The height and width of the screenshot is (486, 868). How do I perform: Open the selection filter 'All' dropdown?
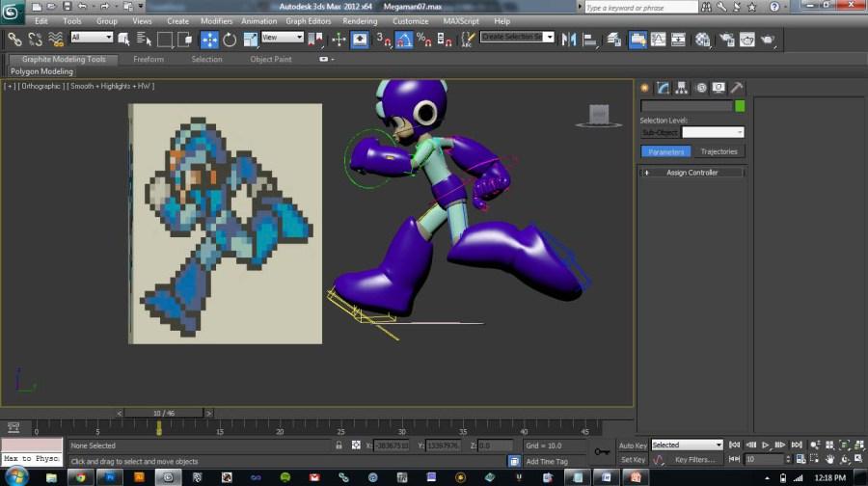pyautogui.click(x=92, y=38)
